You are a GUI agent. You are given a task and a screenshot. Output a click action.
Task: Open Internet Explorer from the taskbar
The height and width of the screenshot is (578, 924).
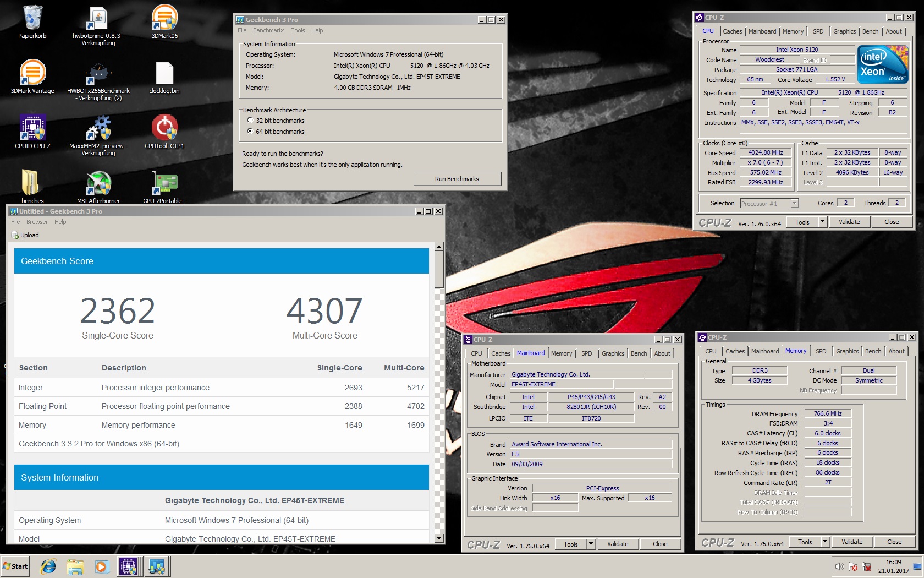click(48, 566)
